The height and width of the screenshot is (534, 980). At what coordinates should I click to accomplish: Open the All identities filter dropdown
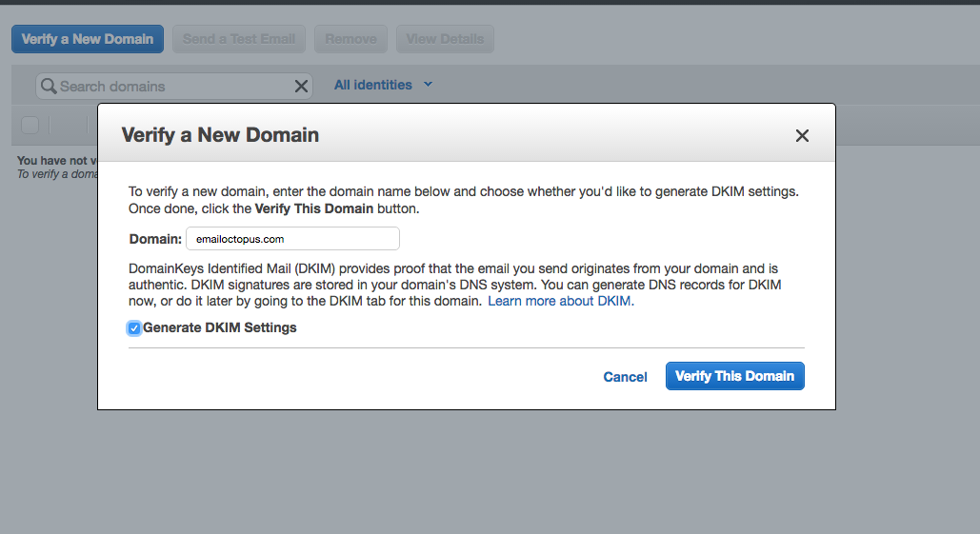373,85
